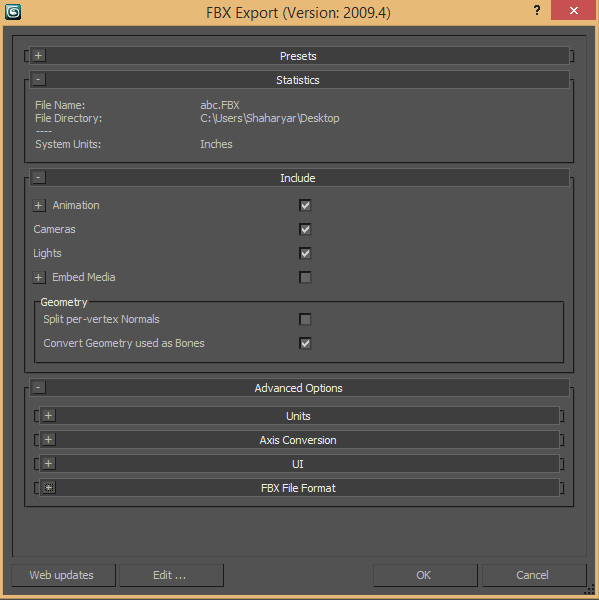Click the Units title text

click(x=298, y=416)
